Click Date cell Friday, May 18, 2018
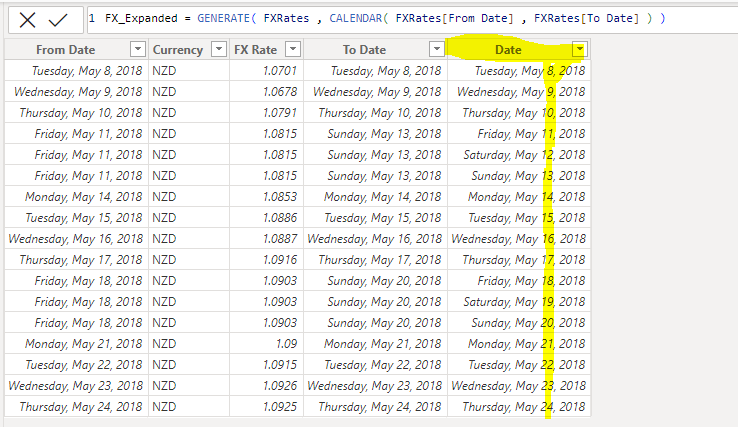 [x=519, y=281]
